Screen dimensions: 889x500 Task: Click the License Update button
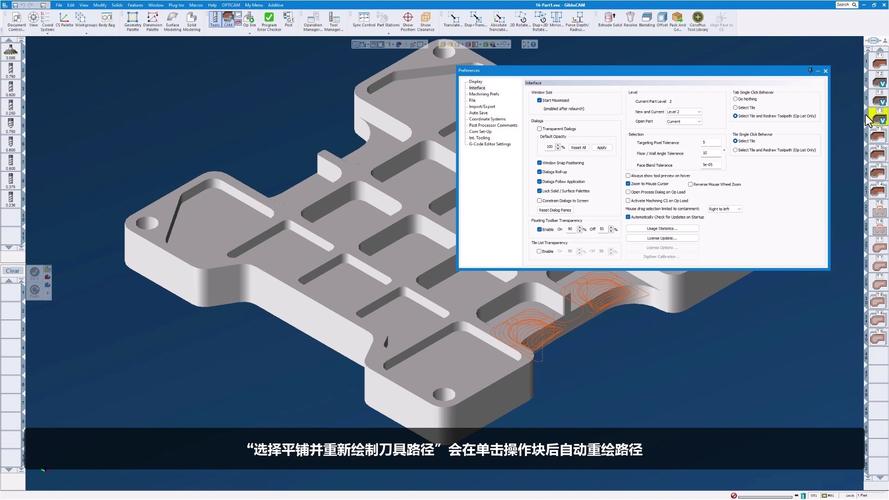662,238
